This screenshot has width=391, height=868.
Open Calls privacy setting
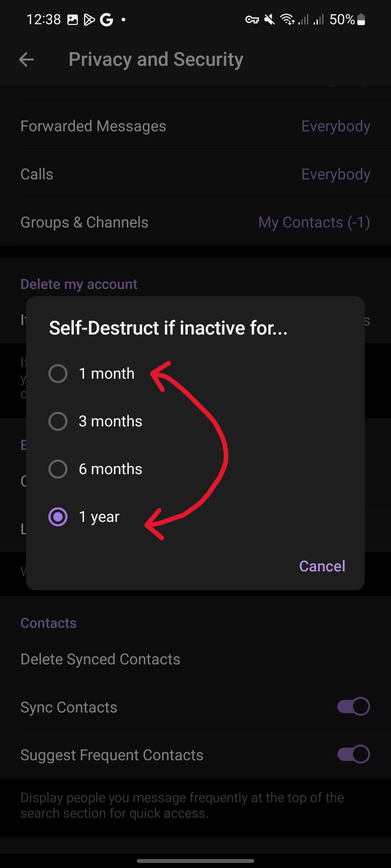pyautogui.click(x=195, y=174)
